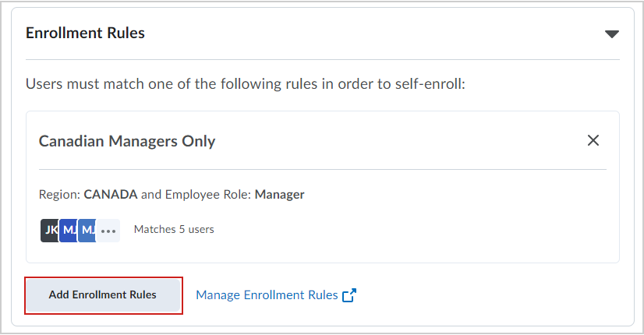The image size is (644, 335).
Task: Remove the Canadian Managers Only rule
Action: tap(593, 140)
